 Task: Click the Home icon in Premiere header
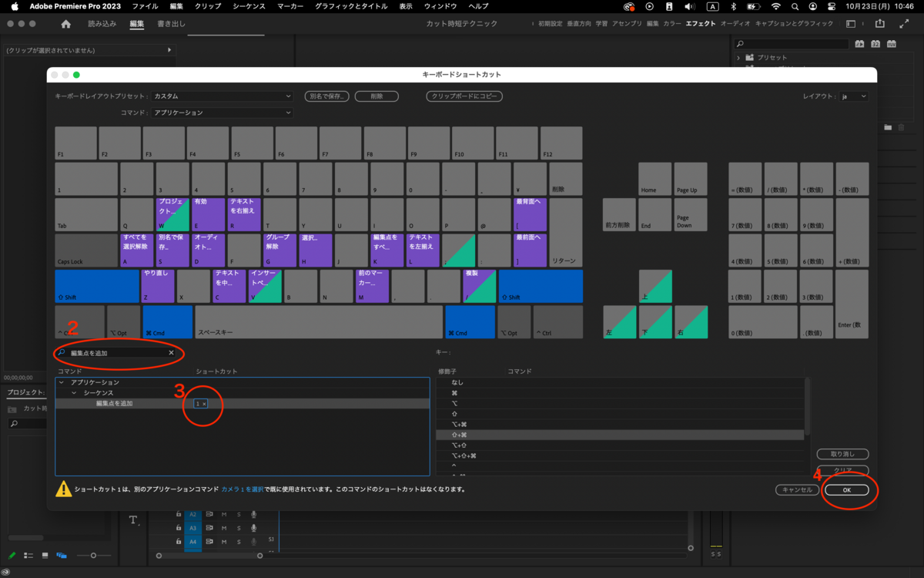click(x=66, y=24)
